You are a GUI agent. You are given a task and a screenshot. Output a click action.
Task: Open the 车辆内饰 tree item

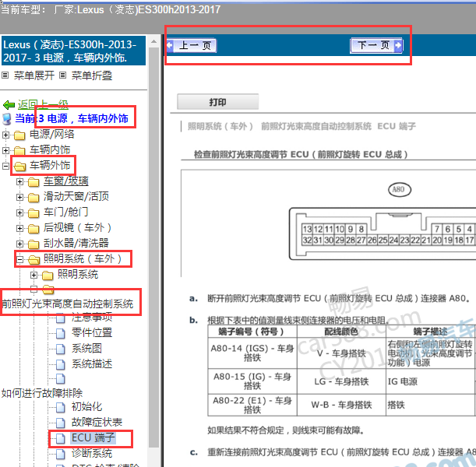(x=50, y=149)
